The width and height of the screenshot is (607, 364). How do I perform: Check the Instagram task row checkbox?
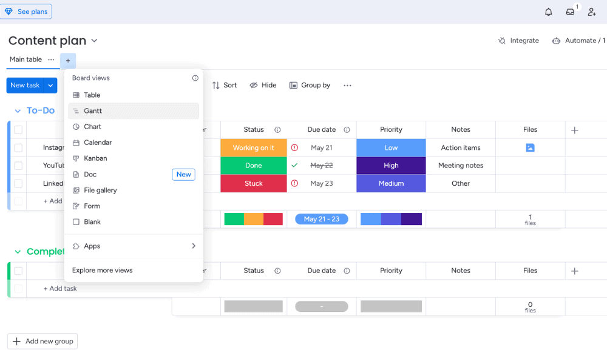[18, 148]
